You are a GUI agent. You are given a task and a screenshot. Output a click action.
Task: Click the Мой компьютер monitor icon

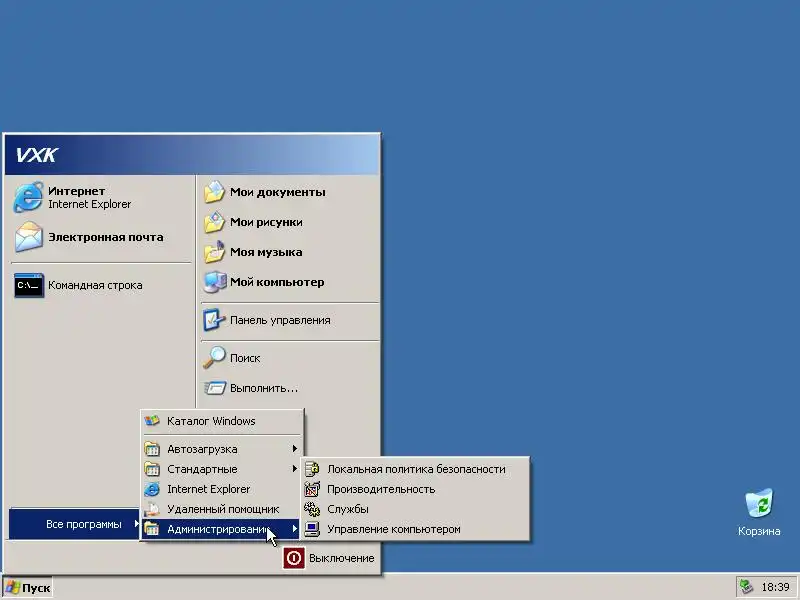214,282
